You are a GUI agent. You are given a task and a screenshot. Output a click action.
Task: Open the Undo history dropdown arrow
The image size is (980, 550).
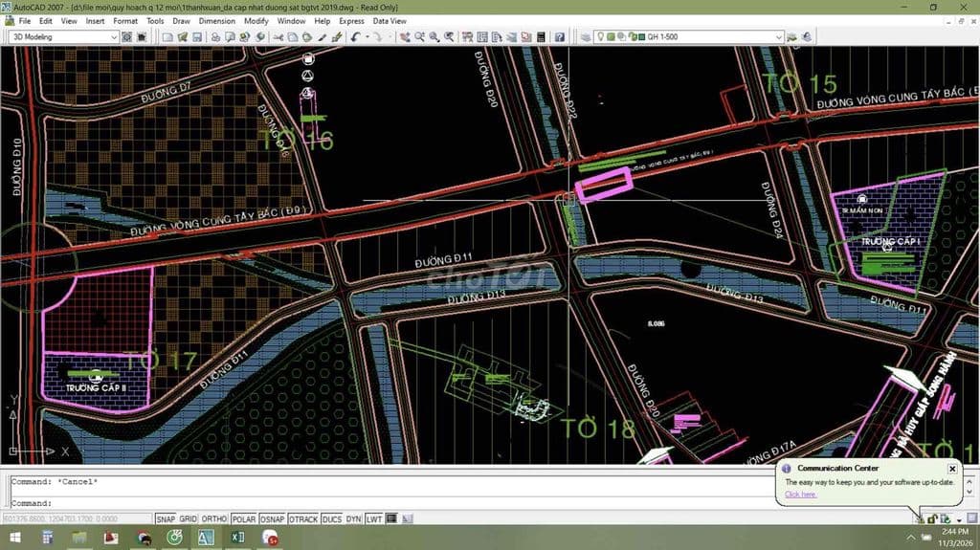click(367, 37)
